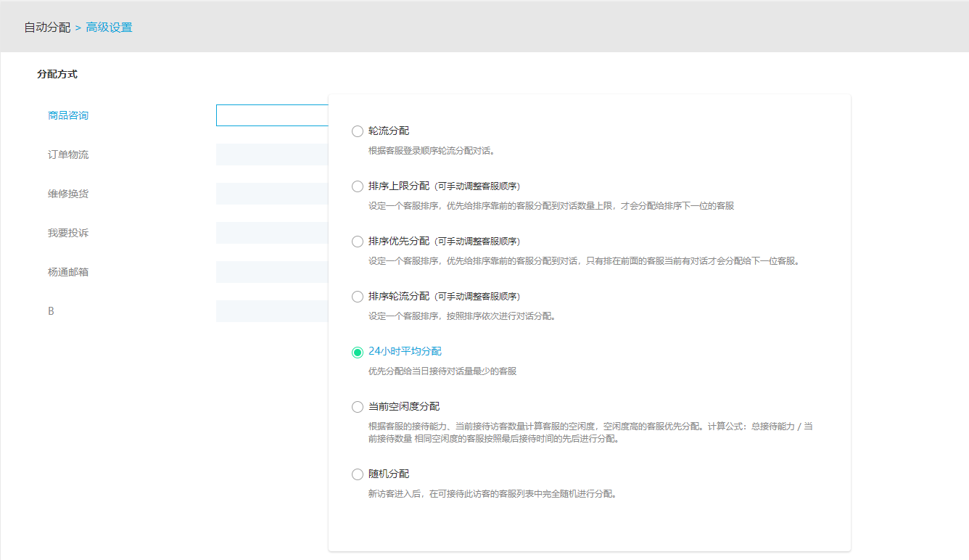Select the 轮流分配 radio button
The width and height of the screenshot is (969, 560).
pyautogui.click(x=357, y=131)
